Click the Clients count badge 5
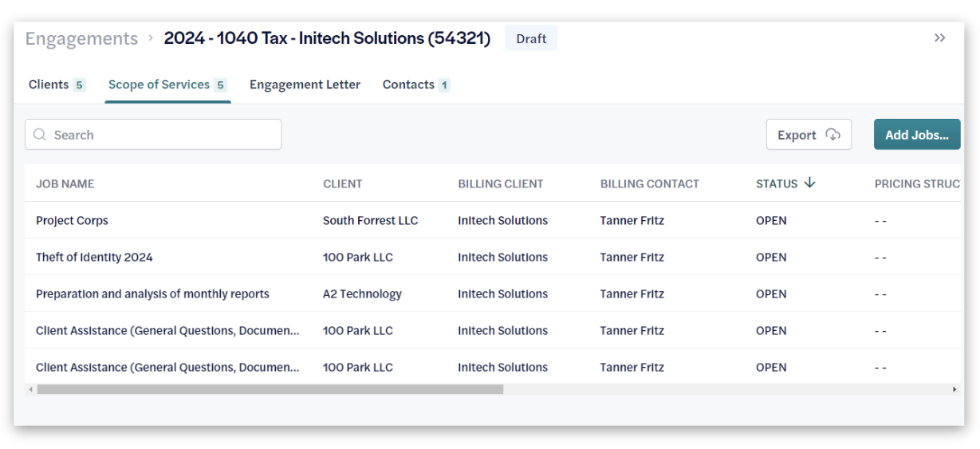This screenshot has height=449, width=980. tap(79, 85)
